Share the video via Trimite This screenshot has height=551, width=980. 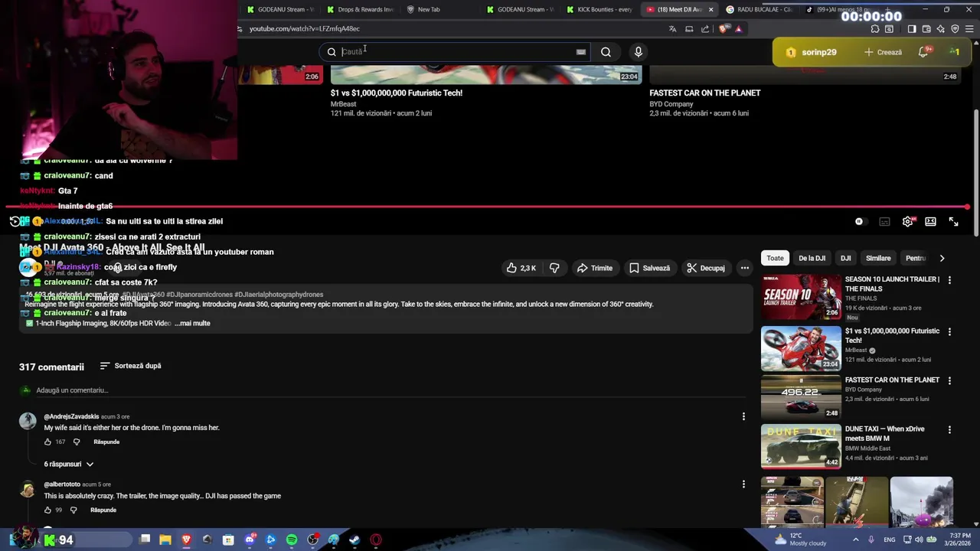[595, 268]
